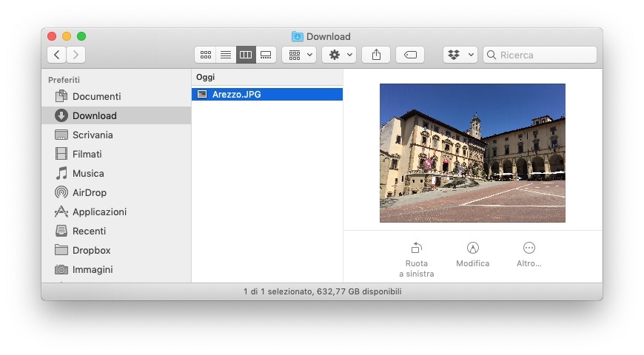Click the Modifica markup icon
The width and height of the screenshot is (644, 355).
472,248
